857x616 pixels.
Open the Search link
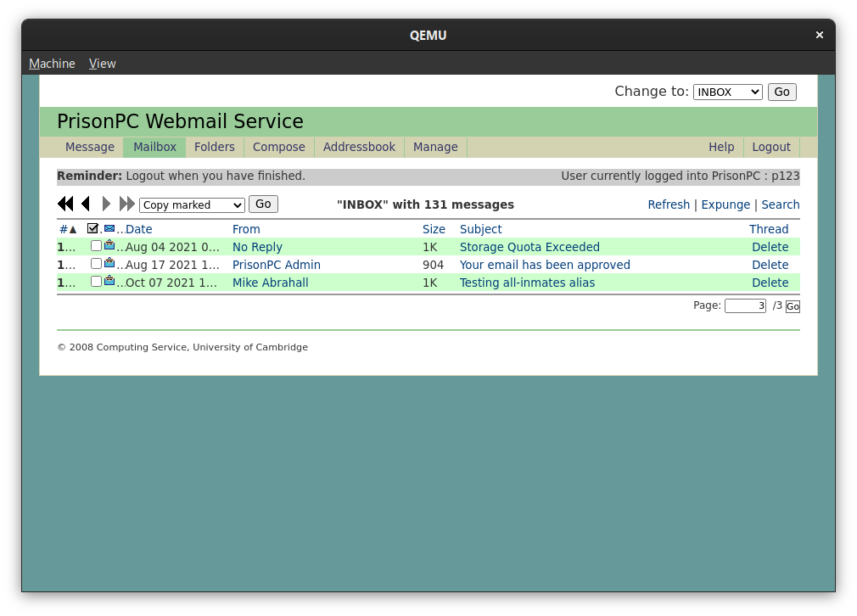tap(781, 204)
